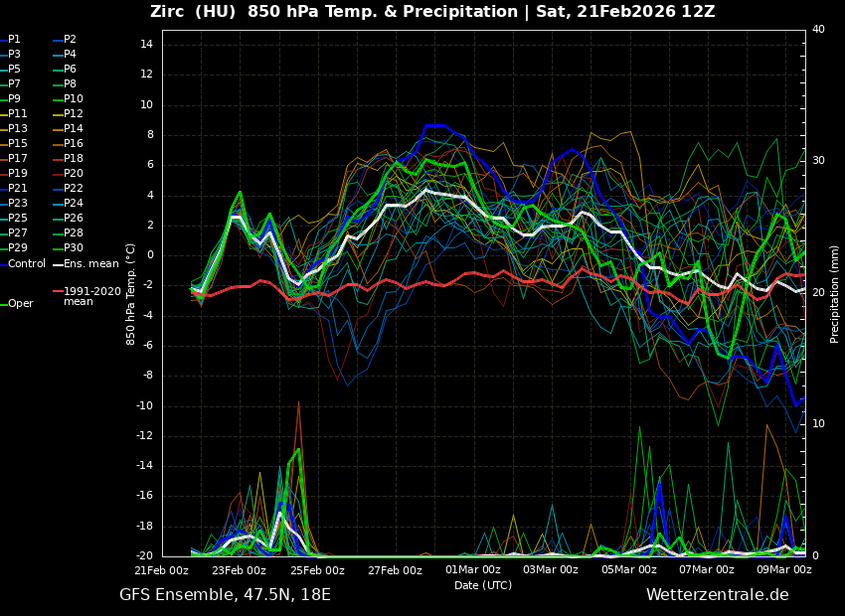845x616 pixels.
Task: Select the 1991-2020 mean legend entry
Action: click(x=91, y=297)
